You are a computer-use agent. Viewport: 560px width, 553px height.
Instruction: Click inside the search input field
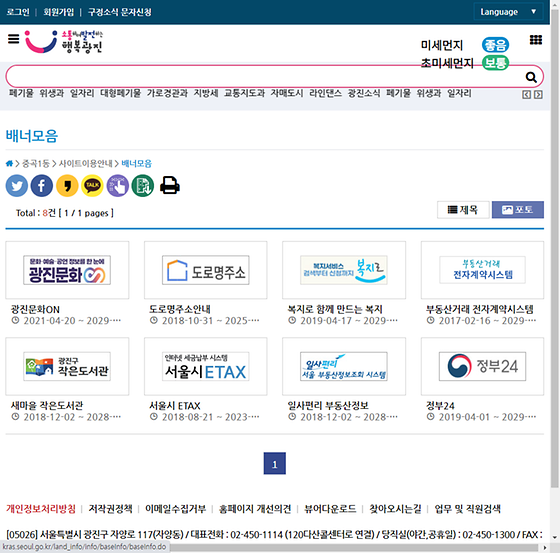[264, 76]
